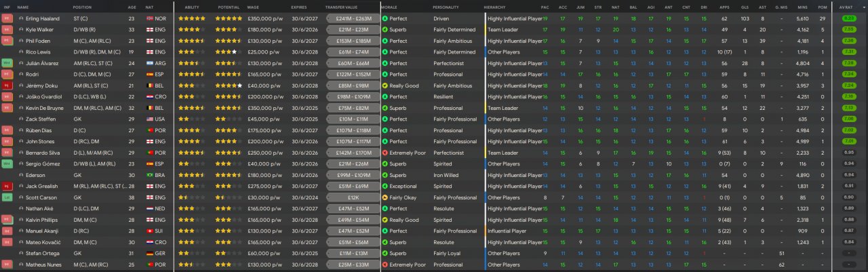Click Rico Lewis' potential star rating
Image resolution: width=868 pixels, height=272 pixels.
229,52
